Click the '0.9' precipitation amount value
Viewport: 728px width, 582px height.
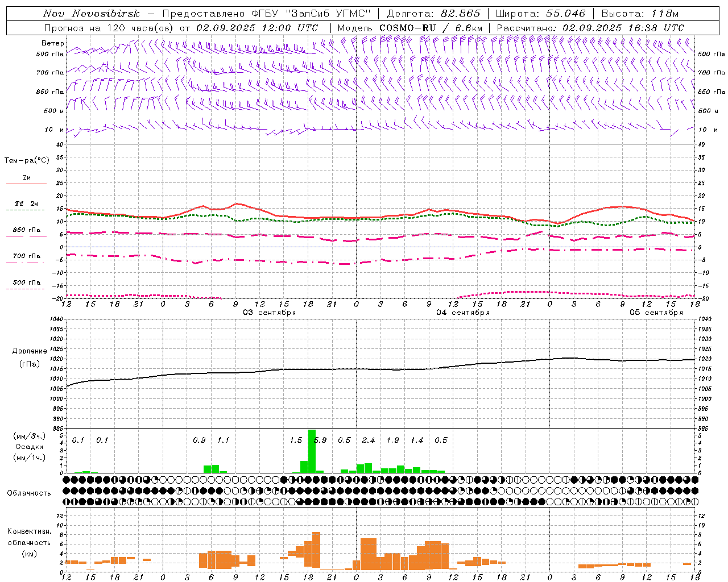tap(199, 440)
